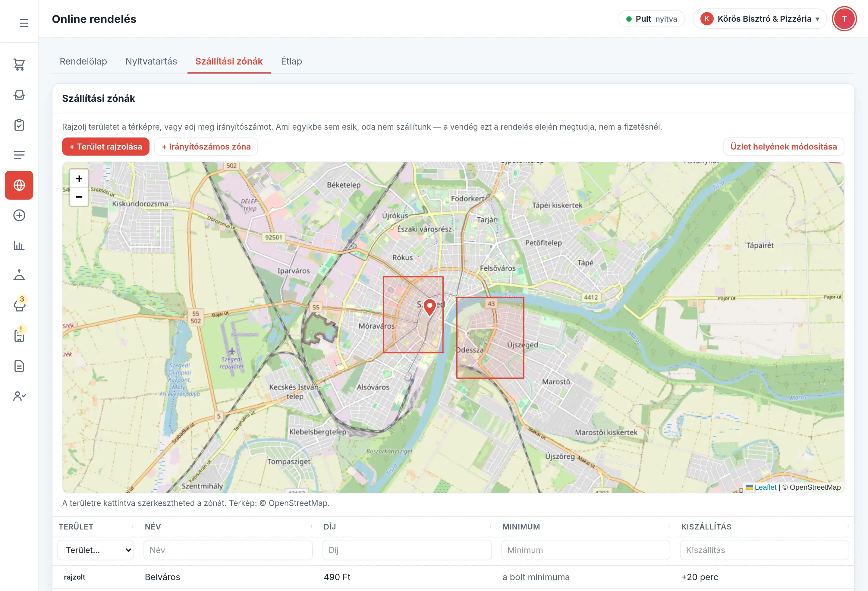The image size is (868, 591).
Task: Zoom in the map with plus button
Action: 79,179
